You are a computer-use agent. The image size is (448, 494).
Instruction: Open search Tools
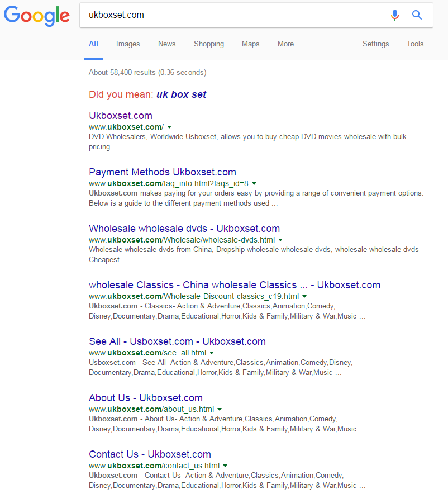(415, 44)
